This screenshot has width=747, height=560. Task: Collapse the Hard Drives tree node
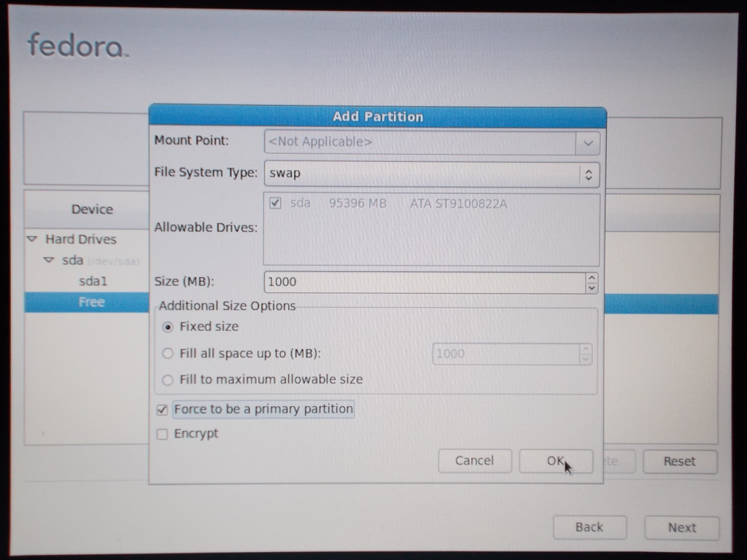point(31,239)
